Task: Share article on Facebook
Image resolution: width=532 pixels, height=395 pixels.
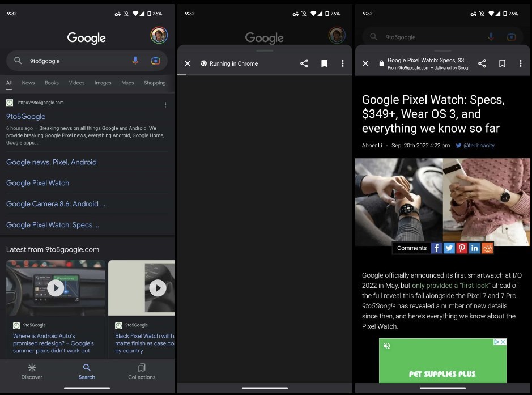Action: pyautogui.click(x=436, y=248)
